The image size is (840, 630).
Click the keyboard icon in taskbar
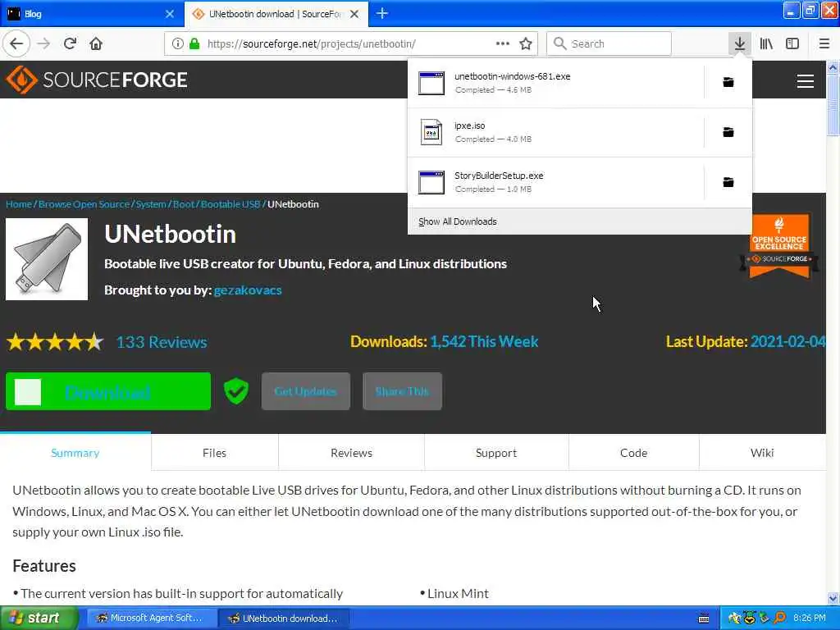[703, 619]
